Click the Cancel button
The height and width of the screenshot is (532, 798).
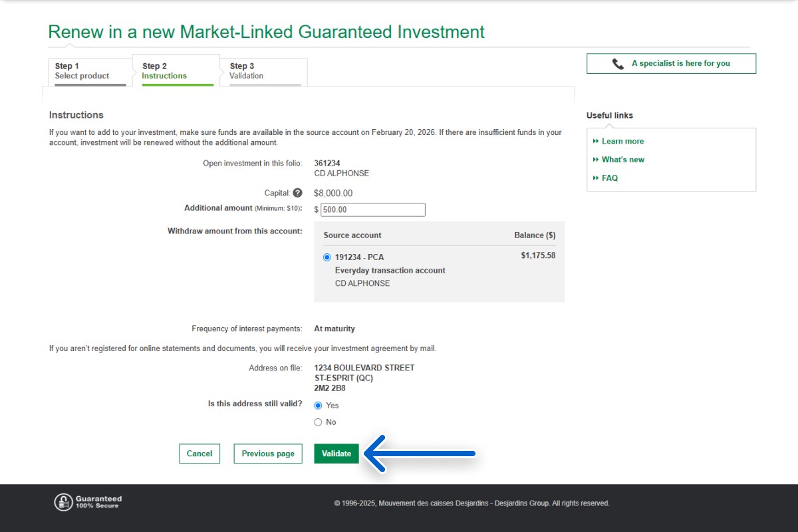pos(199,454)
